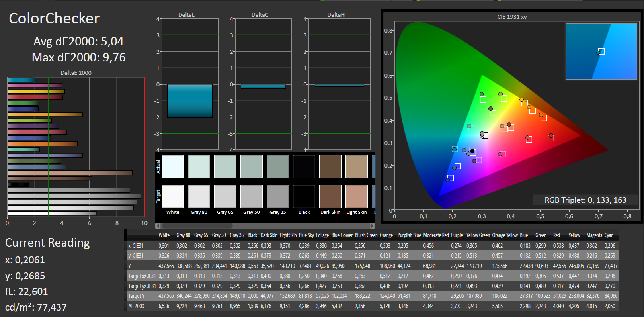
Task: Select the Actual Gray 35 swatch
Action: tap(278, 166)
